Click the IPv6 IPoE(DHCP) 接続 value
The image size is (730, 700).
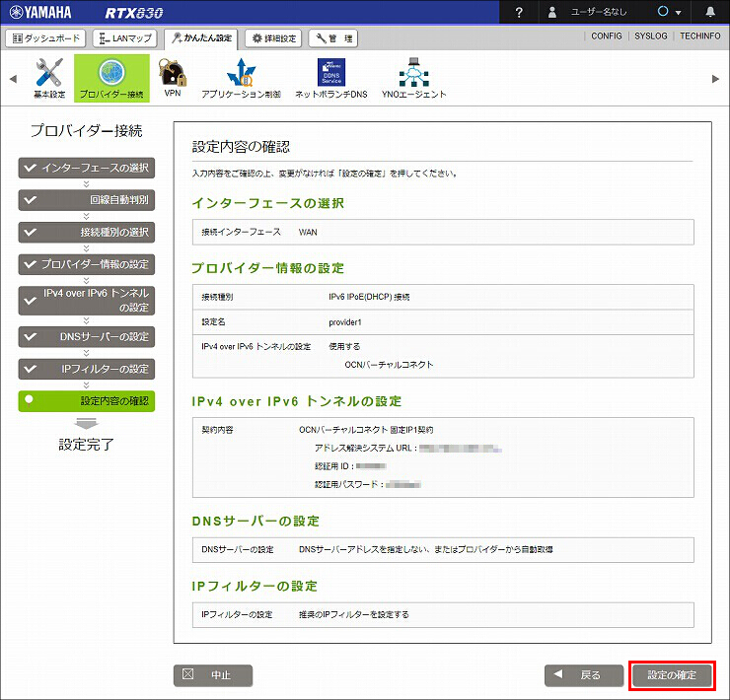click(369, 297)
